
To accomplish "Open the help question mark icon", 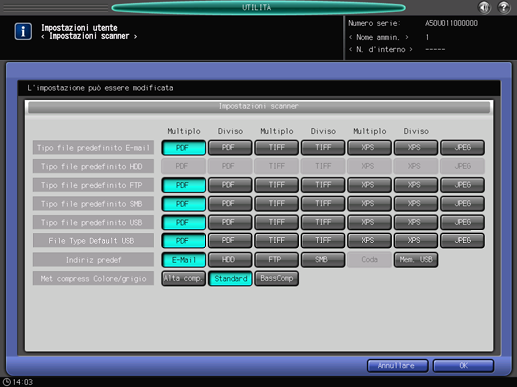I will tap(504, 7).
